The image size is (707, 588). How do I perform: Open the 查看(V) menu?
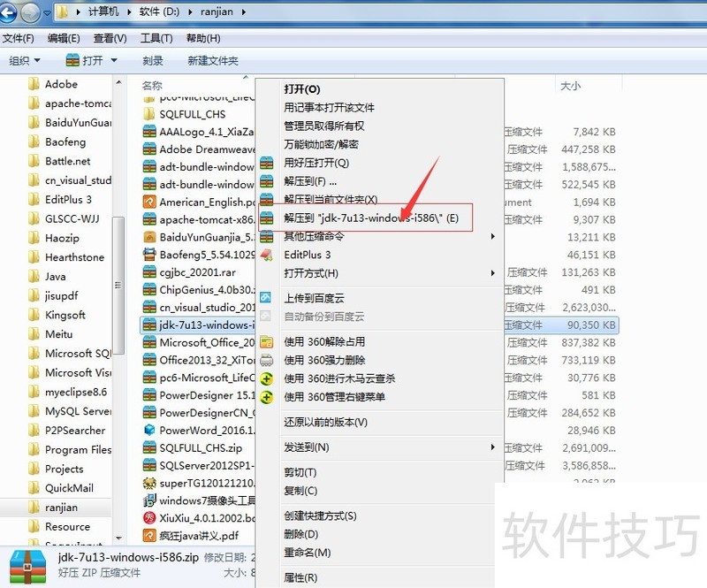point(110,38)
